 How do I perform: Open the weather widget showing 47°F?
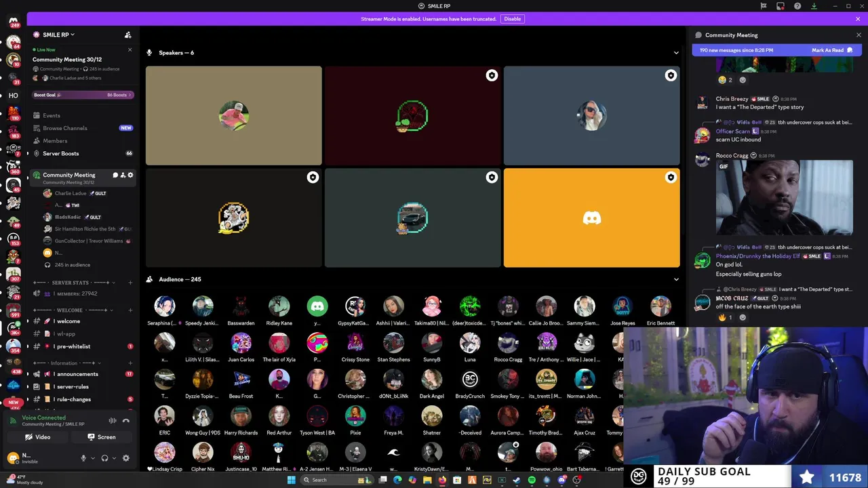(x=24, y=480)
